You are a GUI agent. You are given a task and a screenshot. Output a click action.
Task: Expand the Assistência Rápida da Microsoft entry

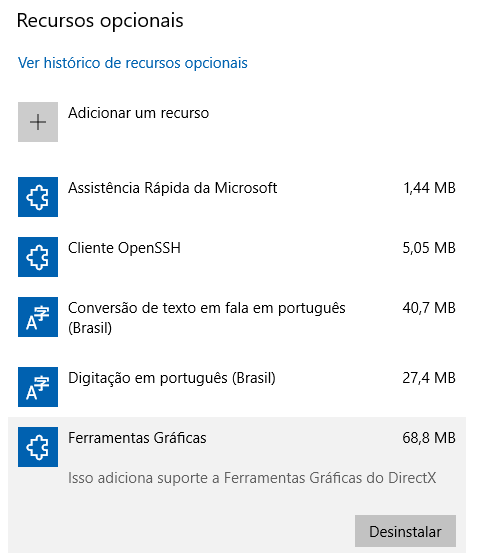[237, 197]
